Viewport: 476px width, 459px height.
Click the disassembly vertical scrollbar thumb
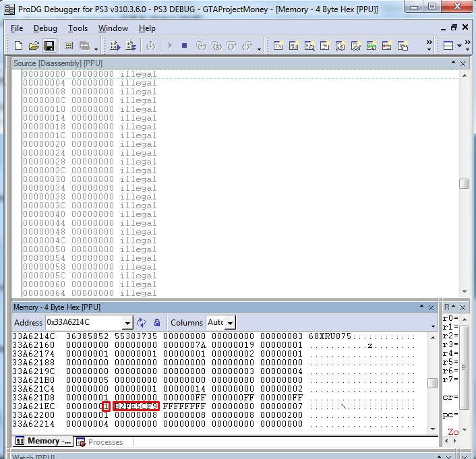[x=464, y=183]
